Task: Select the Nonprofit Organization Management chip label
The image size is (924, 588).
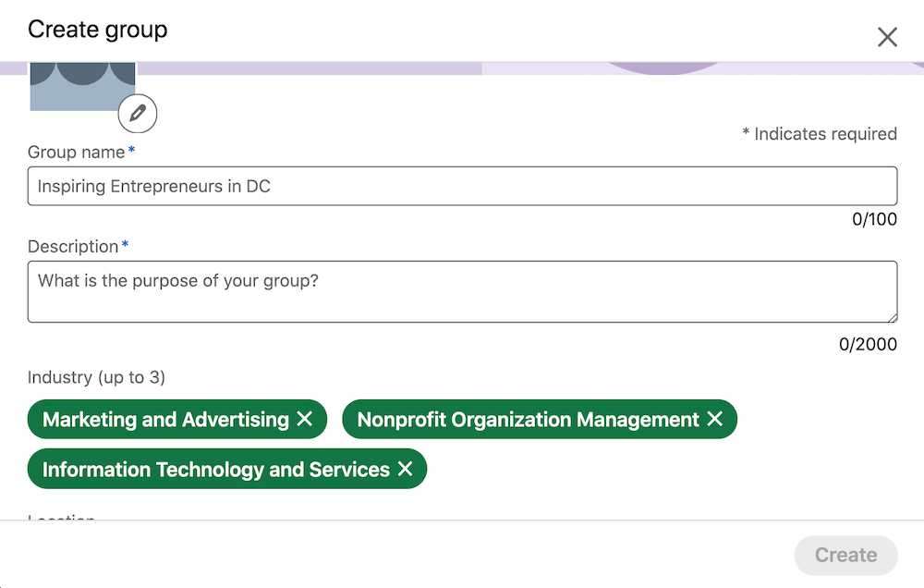Action: [x=528, y=420]
